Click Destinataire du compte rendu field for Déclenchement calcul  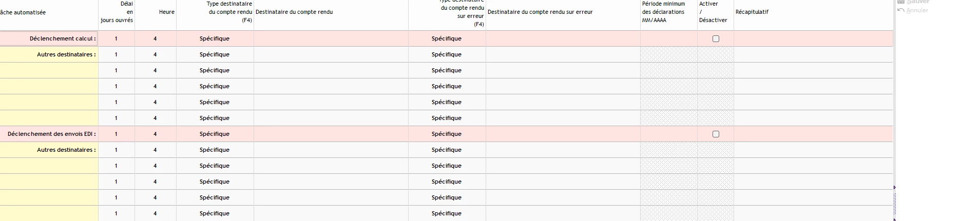[331, 38]
